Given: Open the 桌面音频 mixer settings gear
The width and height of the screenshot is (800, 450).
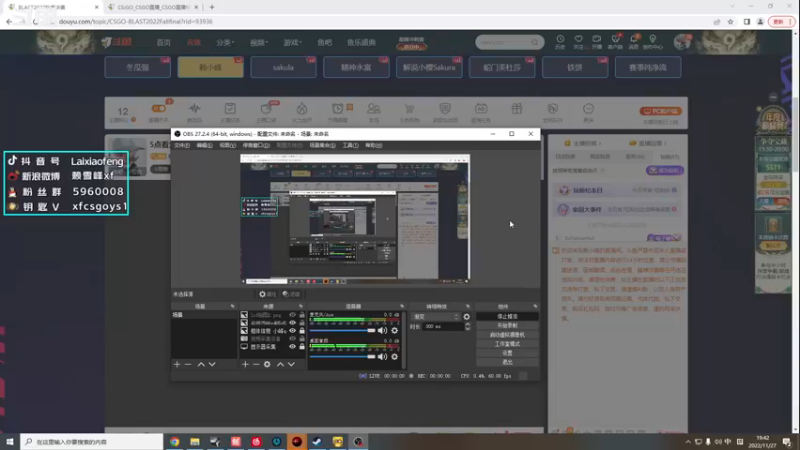Looking at the screenshot, I should pyautogui.click(x=394, y=357).
